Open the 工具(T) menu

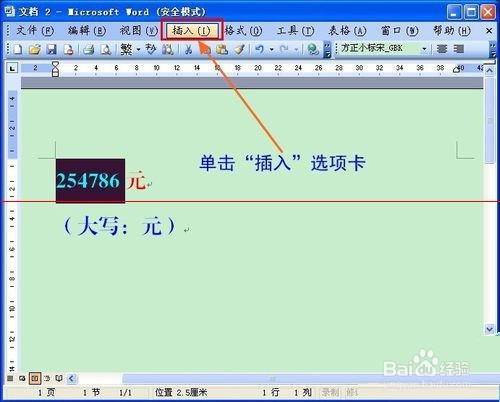pos(295,31)
